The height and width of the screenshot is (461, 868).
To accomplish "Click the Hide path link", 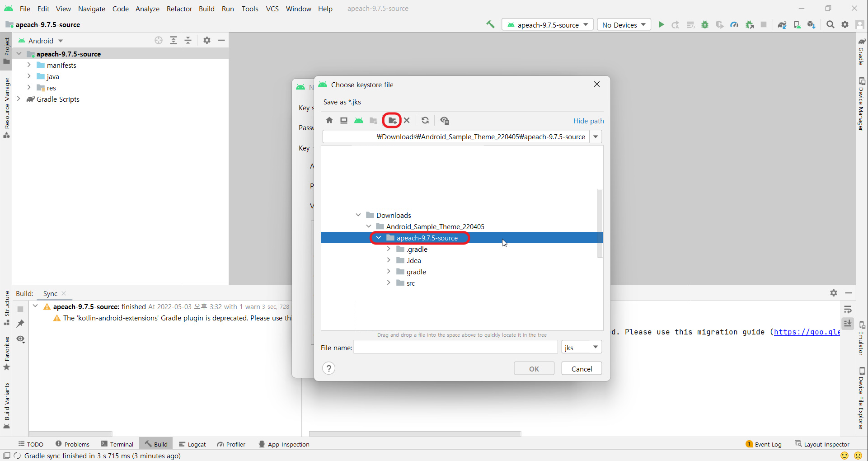I will point(588,121).
